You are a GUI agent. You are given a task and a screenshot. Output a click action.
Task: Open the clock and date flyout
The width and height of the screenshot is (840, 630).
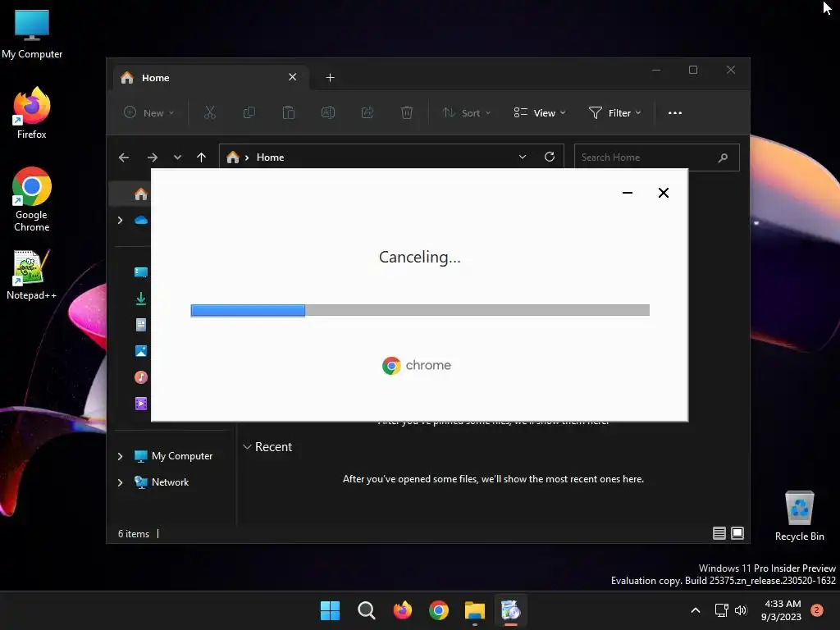781,610
